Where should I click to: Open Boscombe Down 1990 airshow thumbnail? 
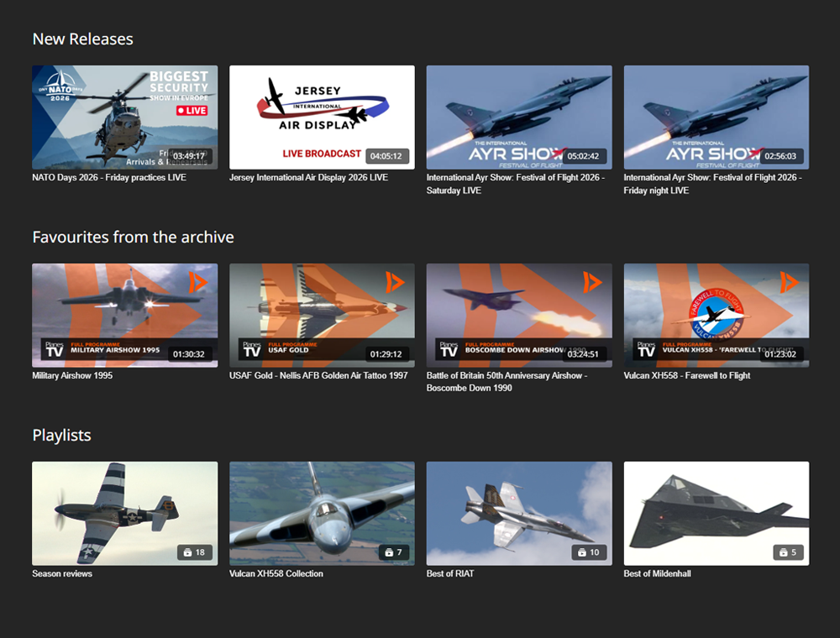(x=519, y=316)
